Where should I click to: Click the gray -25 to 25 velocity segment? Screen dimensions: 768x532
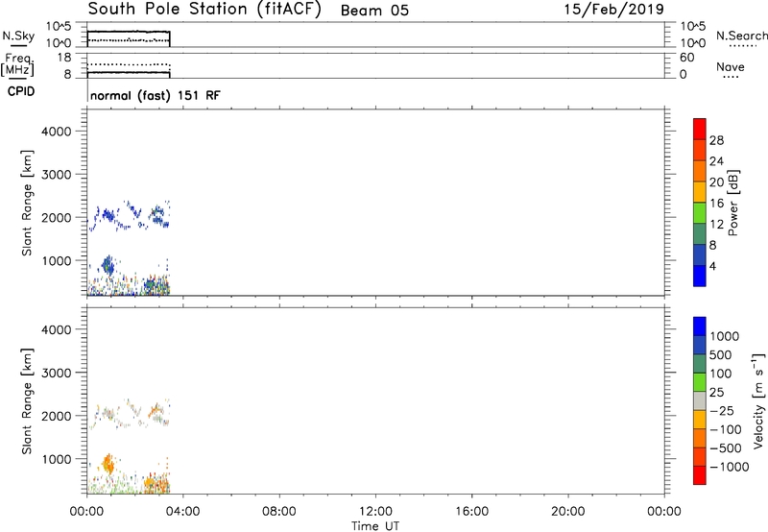700,401
